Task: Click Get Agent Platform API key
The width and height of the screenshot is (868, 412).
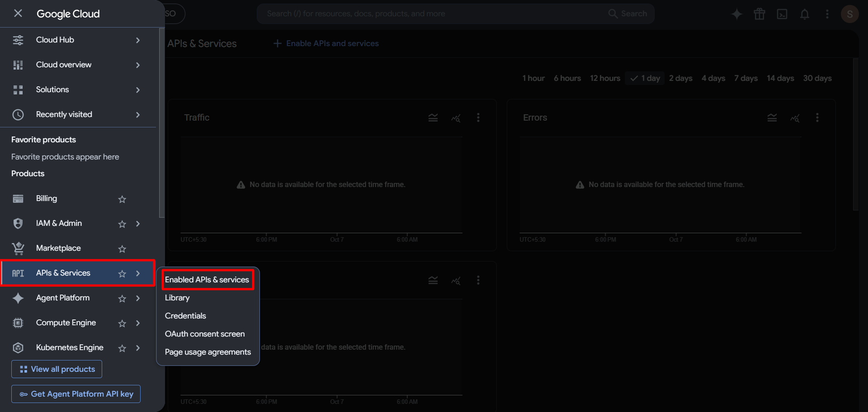Action: tap(76, 394)
